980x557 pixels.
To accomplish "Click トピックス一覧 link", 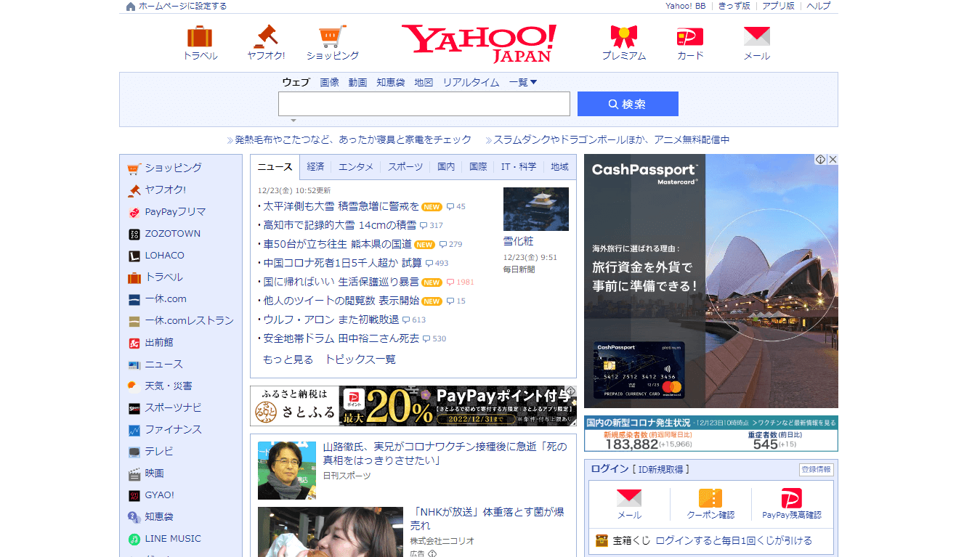I will pos(360,359).
